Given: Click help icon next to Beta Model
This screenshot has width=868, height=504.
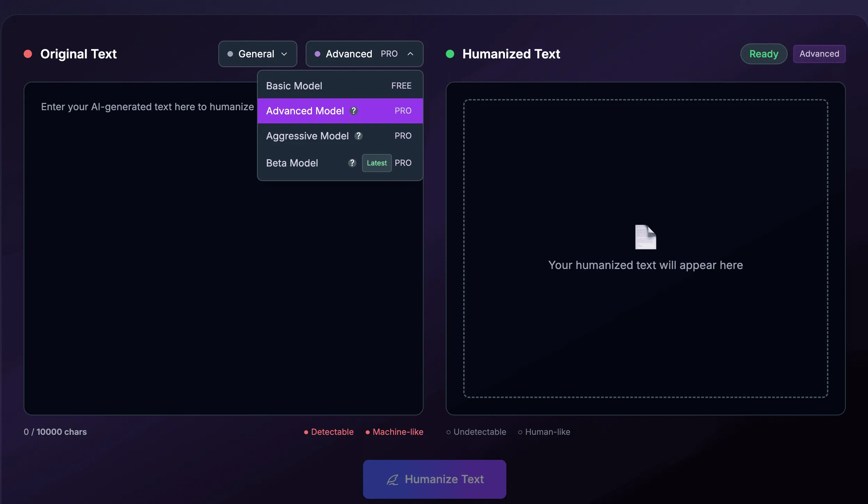Looking at the screenshot, I should click(352, 163).
